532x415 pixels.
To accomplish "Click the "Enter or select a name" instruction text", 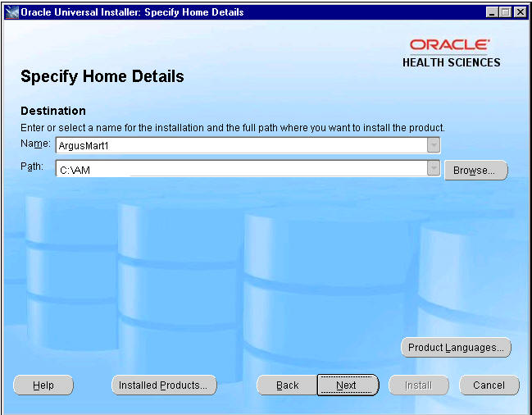I will pos(233,128).
